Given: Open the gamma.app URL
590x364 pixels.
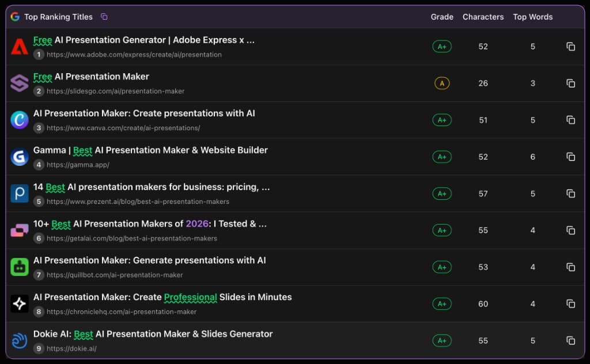Looking at the screenshot, I should (78, 165).
